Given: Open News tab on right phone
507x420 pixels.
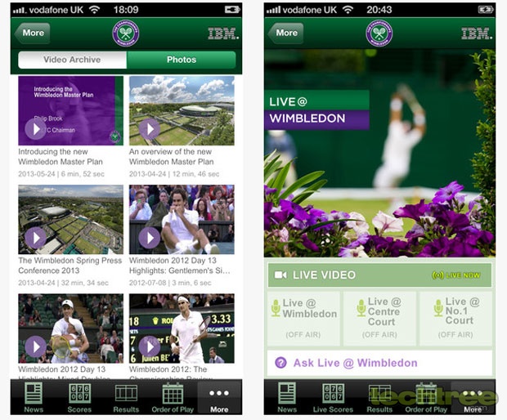Looking at the screenshot, I should [287, 398].
